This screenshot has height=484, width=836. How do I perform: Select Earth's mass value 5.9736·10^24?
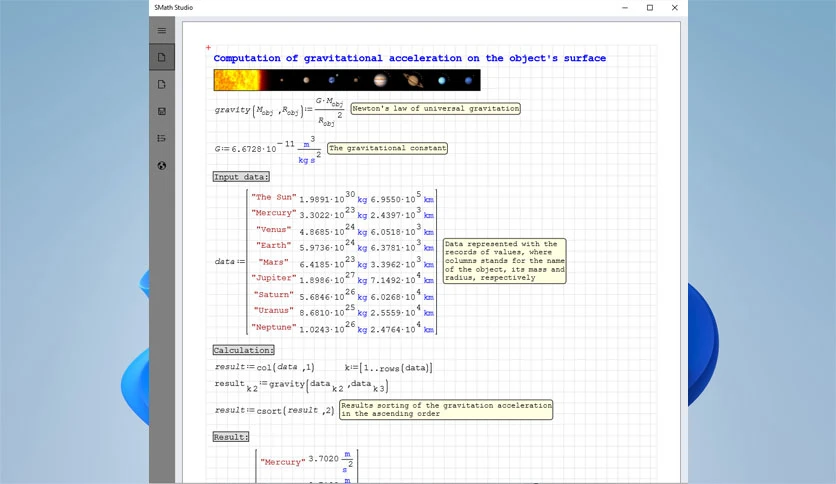[x=327, y=246]
